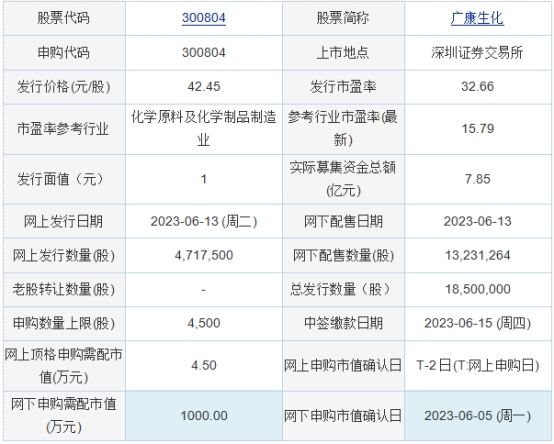Click the 2023-06-13 (周二) online issue date

click(x=204, y=221)
